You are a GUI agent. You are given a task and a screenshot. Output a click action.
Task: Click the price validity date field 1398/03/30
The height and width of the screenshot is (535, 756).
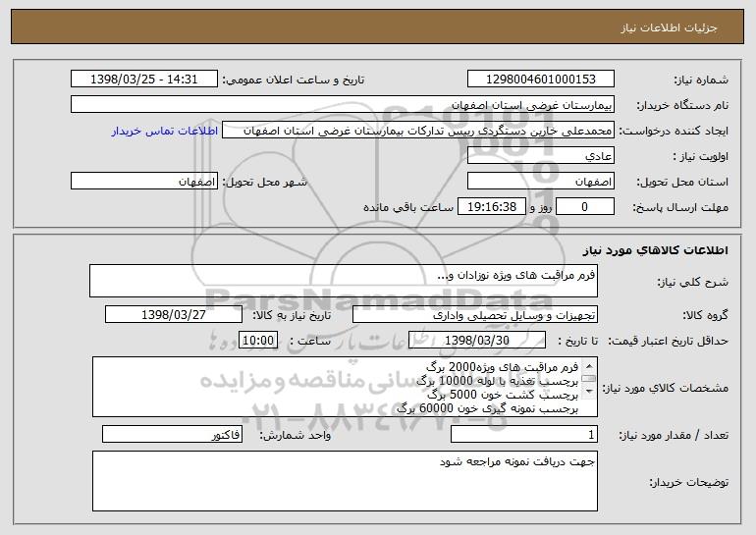[477, 341]
